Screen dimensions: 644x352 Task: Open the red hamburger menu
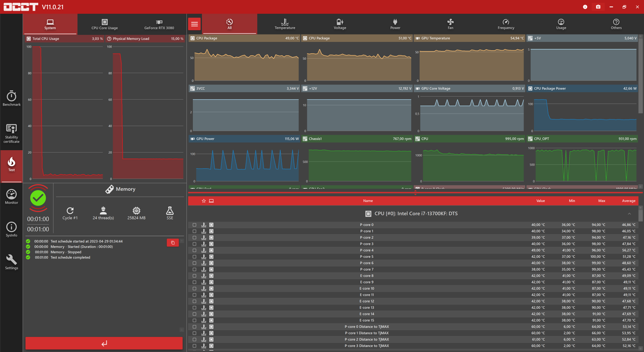pyautogui.click(x=195, y=24)
